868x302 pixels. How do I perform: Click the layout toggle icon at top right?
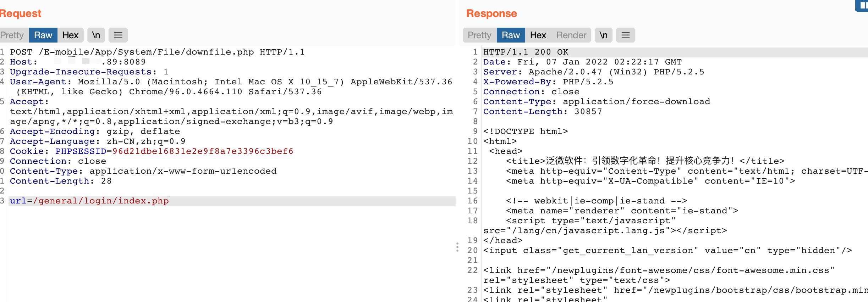click(x=862, y=6)
